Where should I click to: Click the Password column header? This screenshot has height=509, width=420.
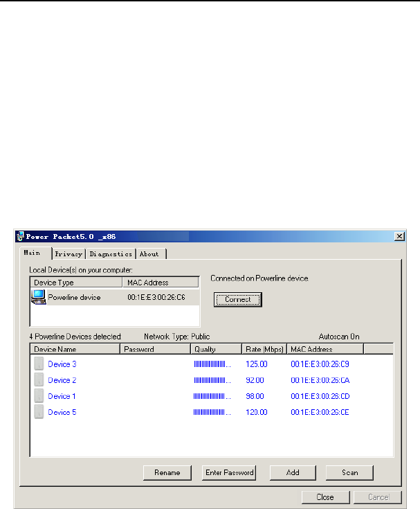tap(155, 349)
